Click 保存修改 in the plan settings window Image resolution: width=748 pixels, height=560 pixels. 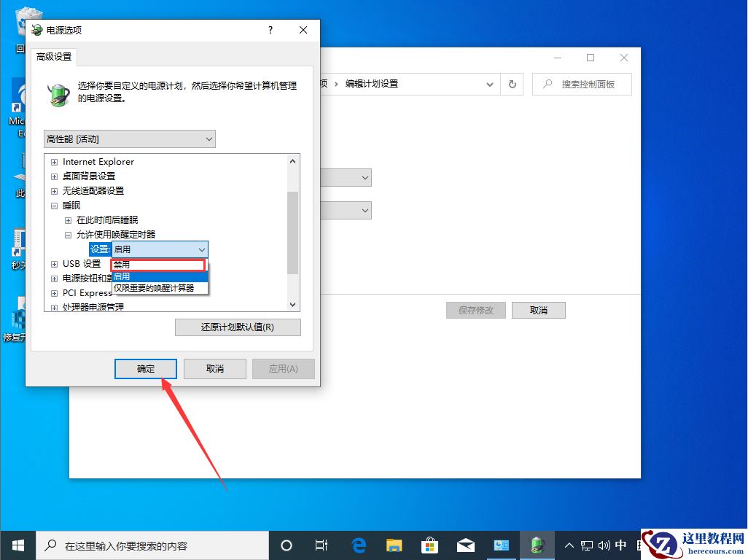tap(475, 310)
